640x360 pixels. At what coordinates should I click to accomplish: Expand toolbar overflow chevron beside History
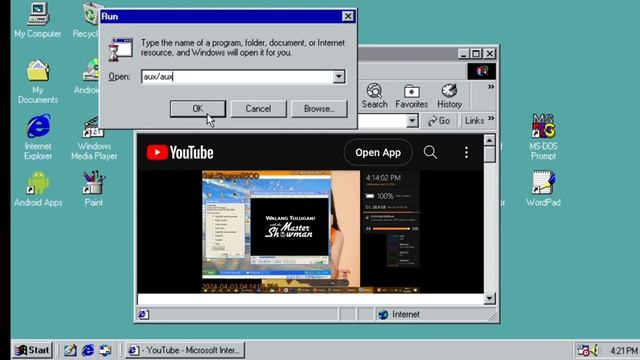491,87
